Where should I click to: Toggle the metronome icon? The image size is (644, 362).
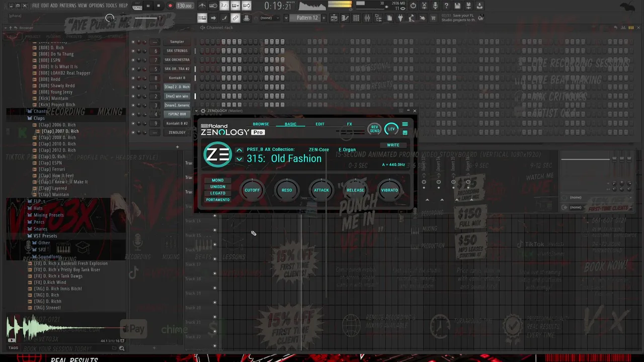click(203, 6)
